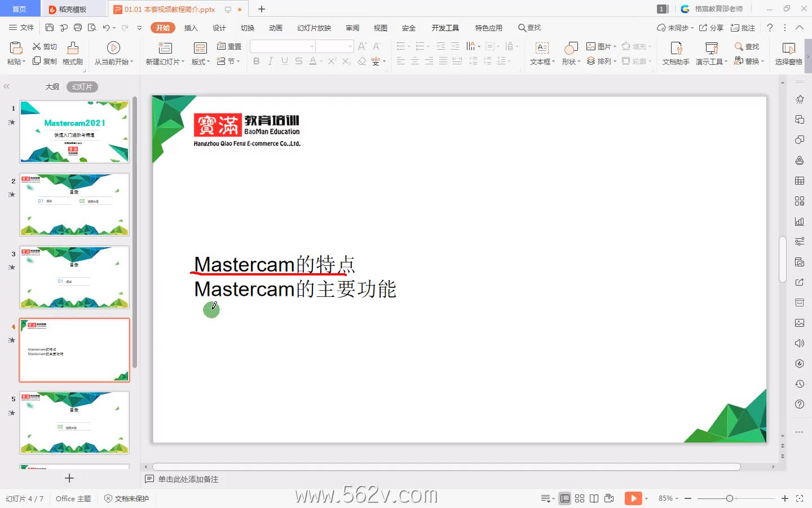Open the table icon in right sidebar
This screenshot has height=508, width=812.
click(800, 181)
